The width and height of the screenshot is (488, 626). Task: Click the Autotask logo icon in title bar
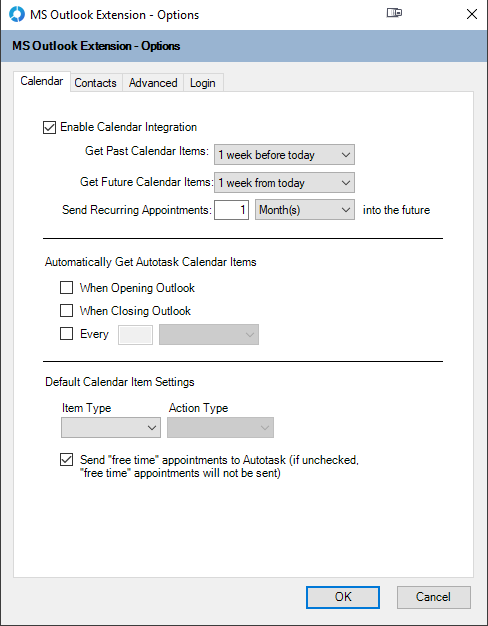pos(17,14)
